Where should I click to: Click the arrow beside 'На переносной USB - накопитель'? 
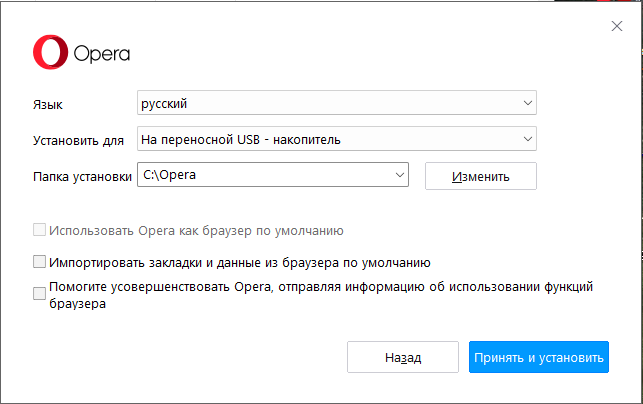(x=527, y=139)
